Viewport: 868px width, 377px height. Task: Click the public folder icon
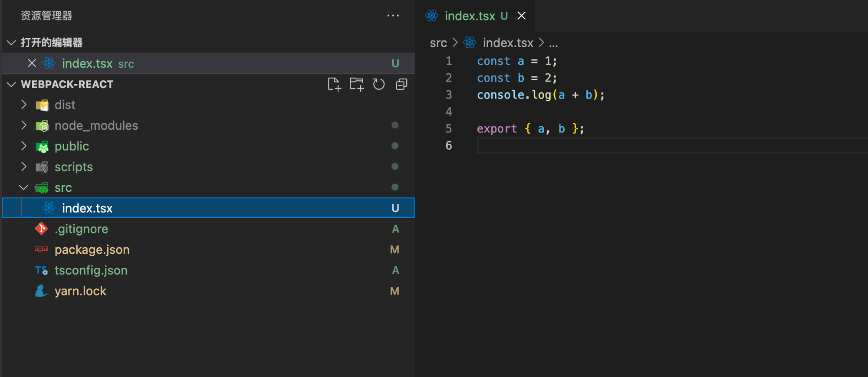42,147
